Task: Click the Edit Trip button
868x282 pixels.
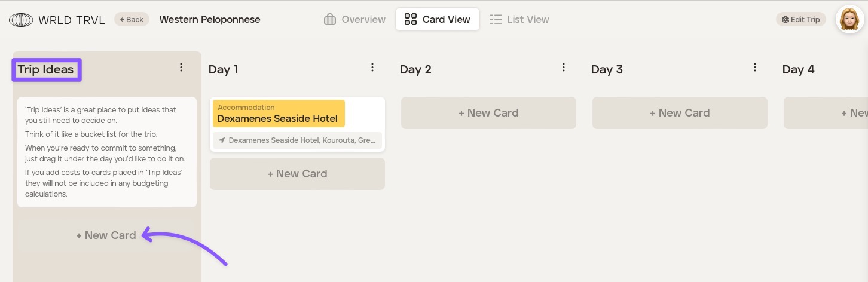Action: [x=800, y=19]
